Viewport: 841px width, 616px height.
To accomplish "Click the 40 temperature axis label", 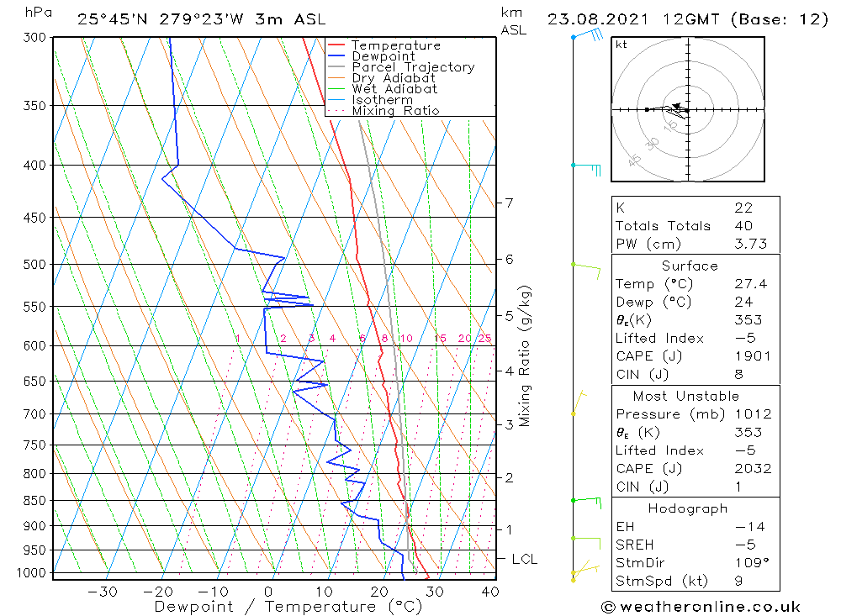I will coord(490,592).
